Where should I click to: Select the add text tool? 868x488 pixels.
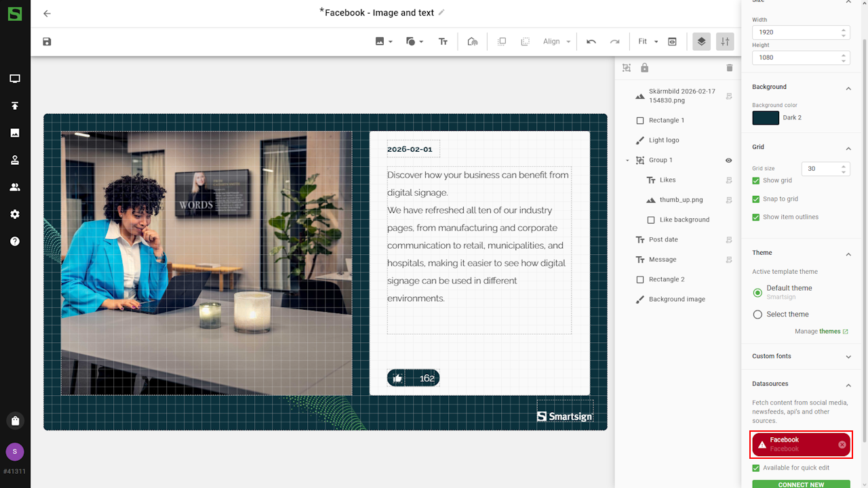point(443,41)
